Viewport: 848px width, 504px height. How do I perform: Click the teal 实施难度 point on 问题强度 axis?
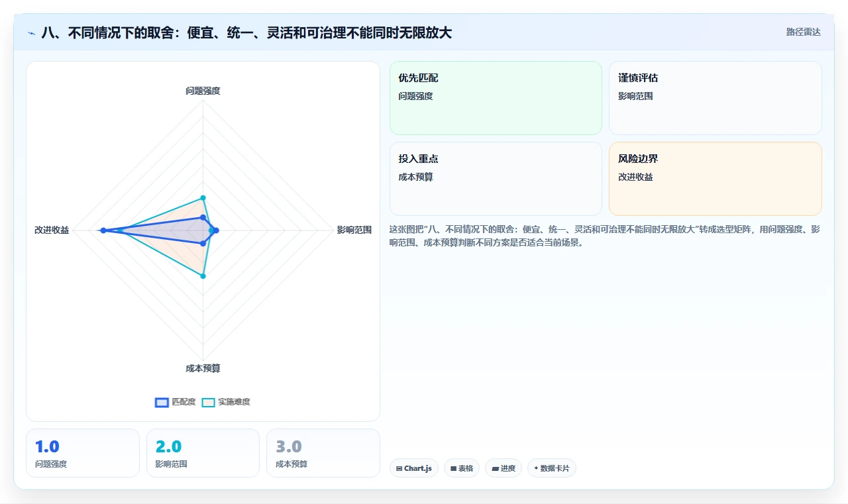[203, 197]
